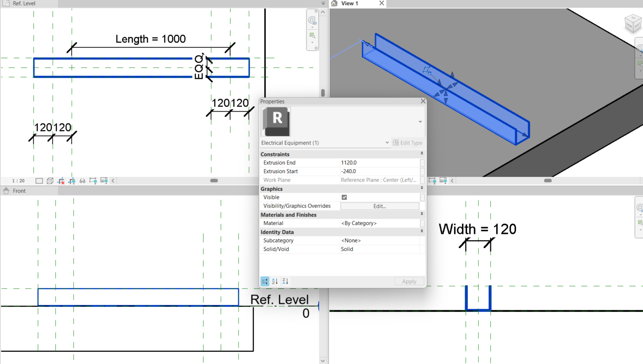This screenshot has width=643, height=364.
Task: Edit the Extrusion End value field
Action: pyautogui.click(x=380, y=162)
